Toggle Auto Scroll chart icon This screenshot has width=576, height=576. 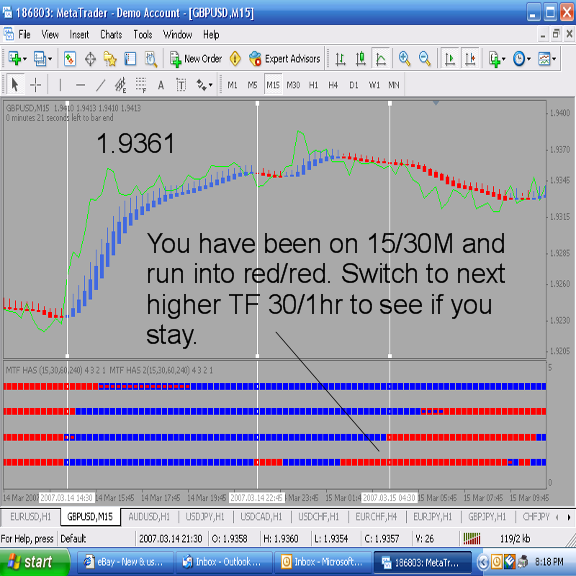click(450, 59)
